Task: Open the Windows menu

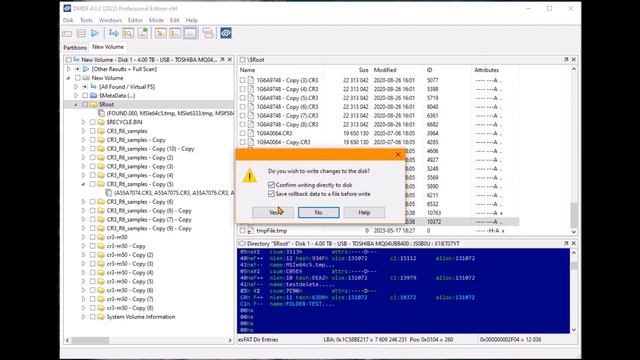Action: pos(110,20)
